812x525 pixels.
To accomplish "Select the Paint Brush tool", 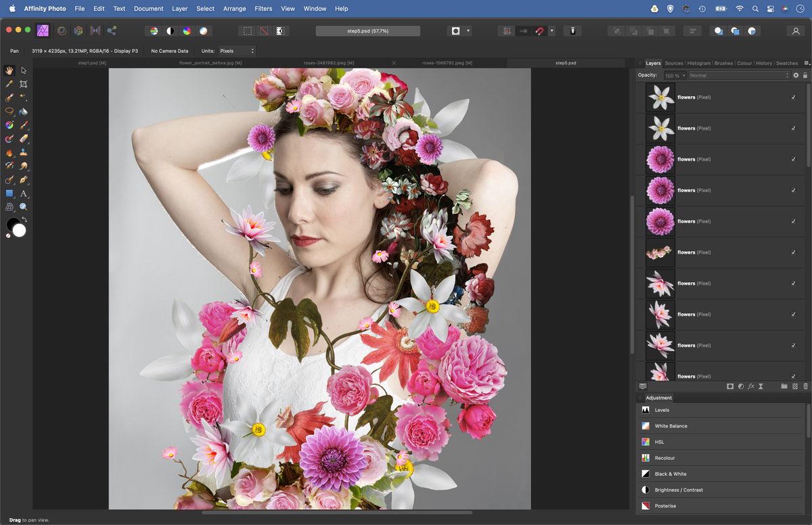I will pyautogui.click(x=23, y=125).
